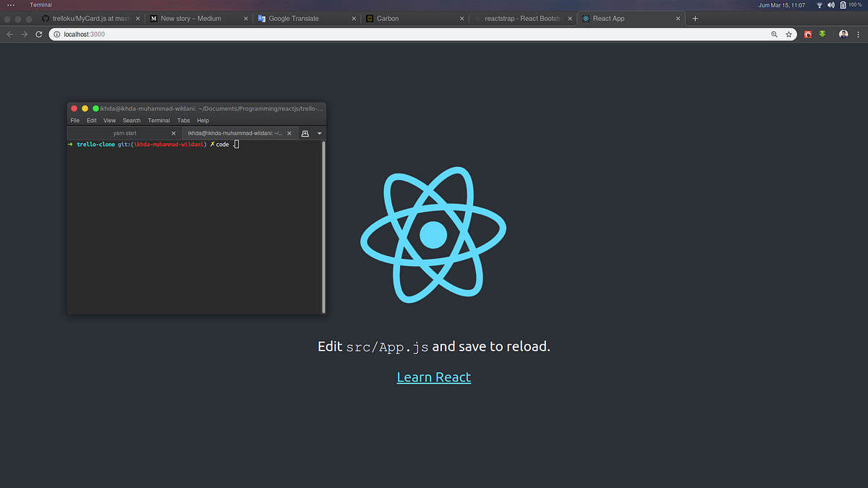The width and height of the screenshot is (868, 488).
Task: Open the Terminal menu in the menu bar
Action: pyautogui.click(x=41, y=4)
